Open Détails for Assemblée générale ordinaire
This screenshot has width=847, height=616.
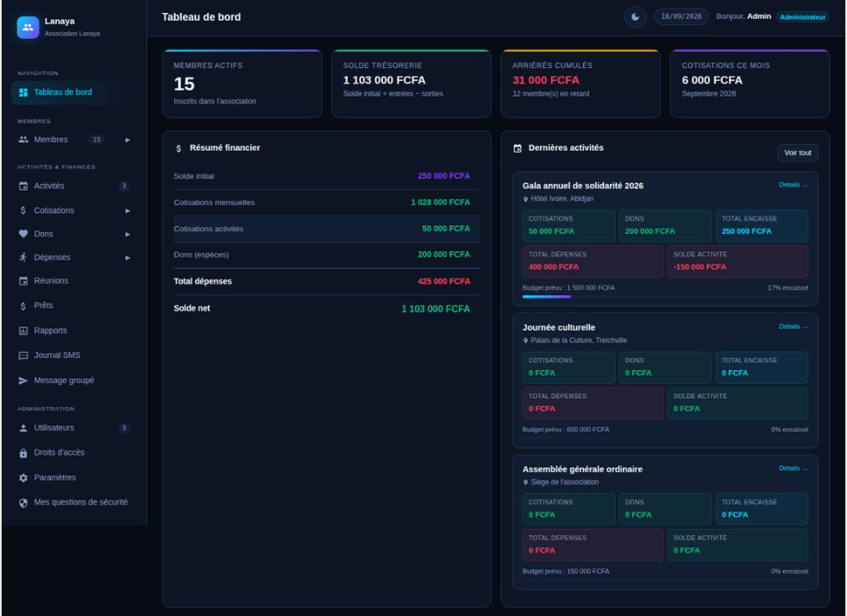click(793, 468)
